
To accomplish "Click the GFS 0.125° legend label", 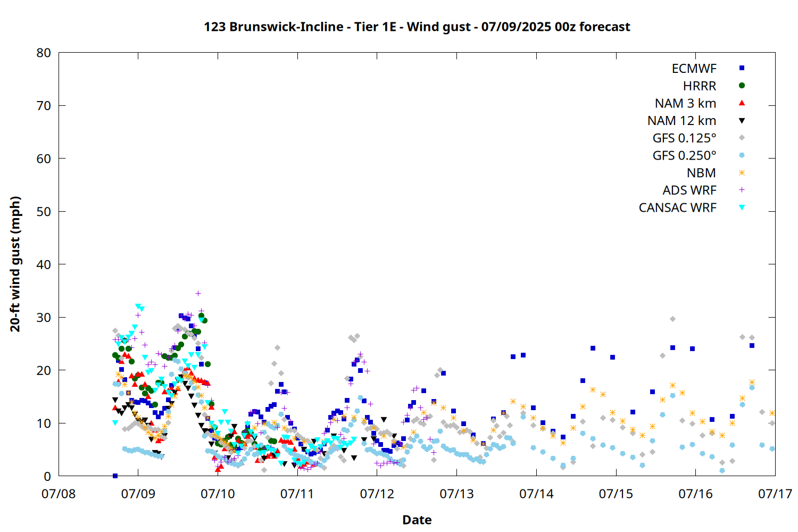I will click(684, 138).
